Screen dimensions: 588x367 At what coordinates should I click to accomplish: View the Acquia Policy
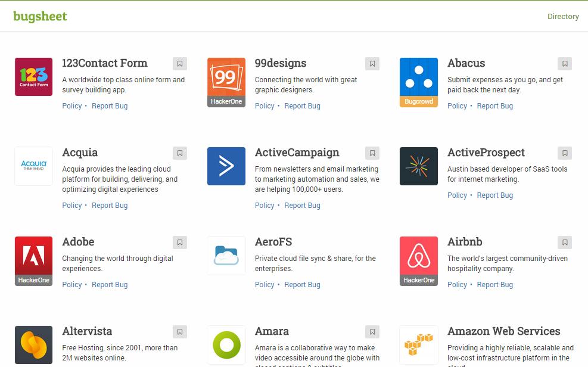click(x=72, y=206)
